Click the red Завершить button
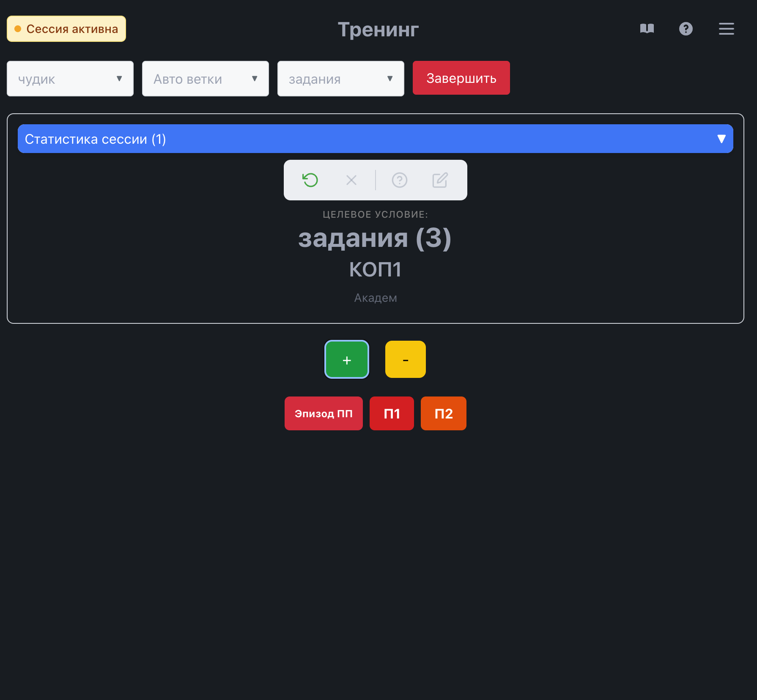 point(461,78)
